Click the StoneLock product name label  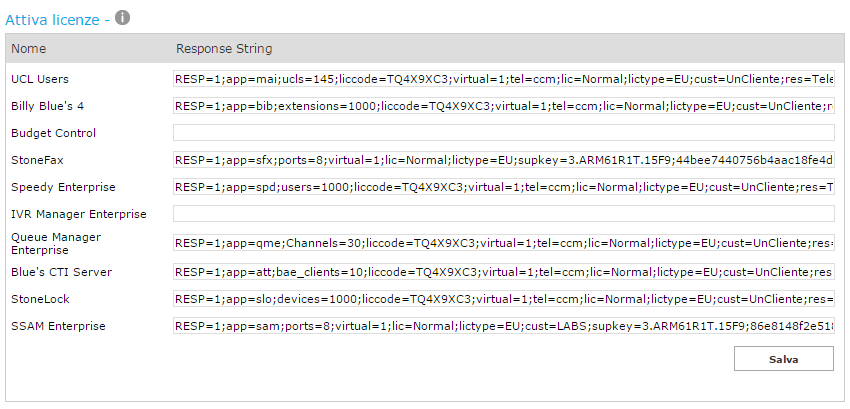(39, 299)
